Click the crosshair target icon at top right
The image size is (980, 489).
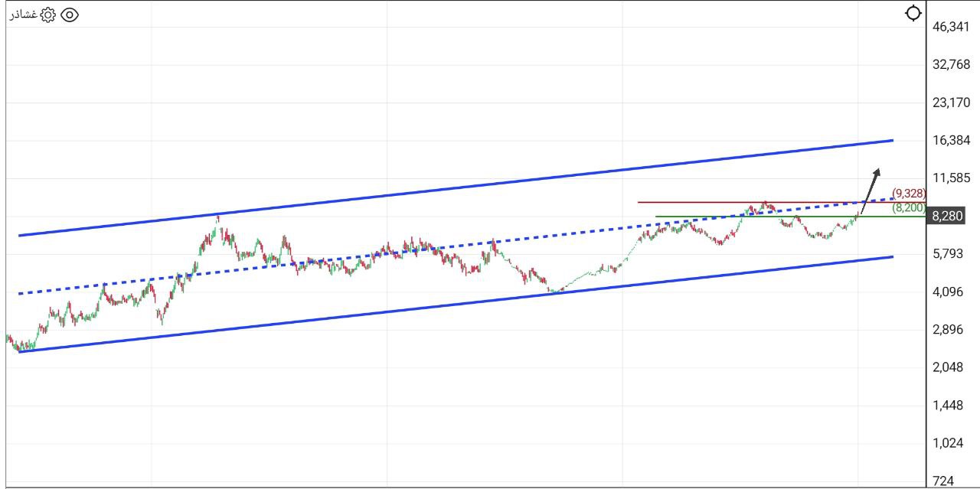tap(913, 13)
